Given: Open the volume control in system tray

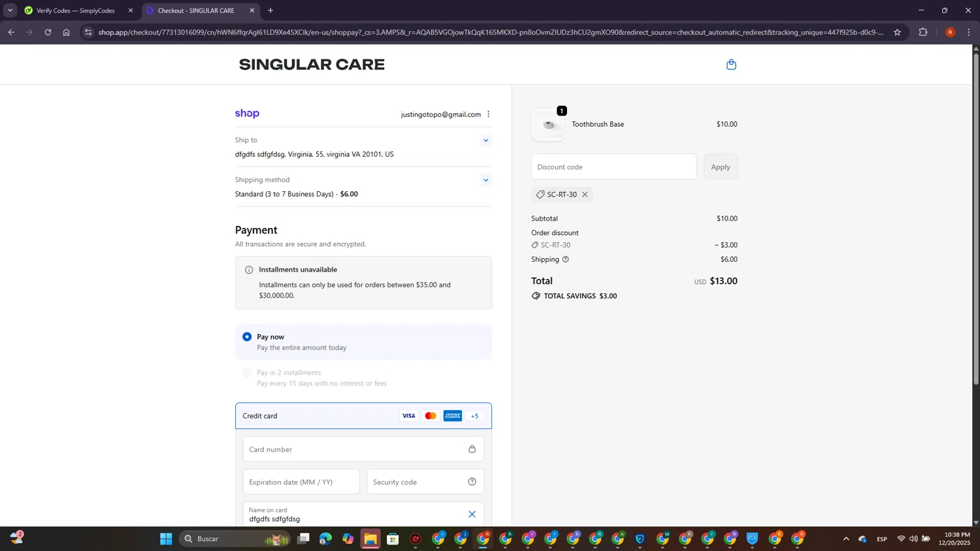Looking at the screenshot, I should pyautogui.click(x=913, y=539).
